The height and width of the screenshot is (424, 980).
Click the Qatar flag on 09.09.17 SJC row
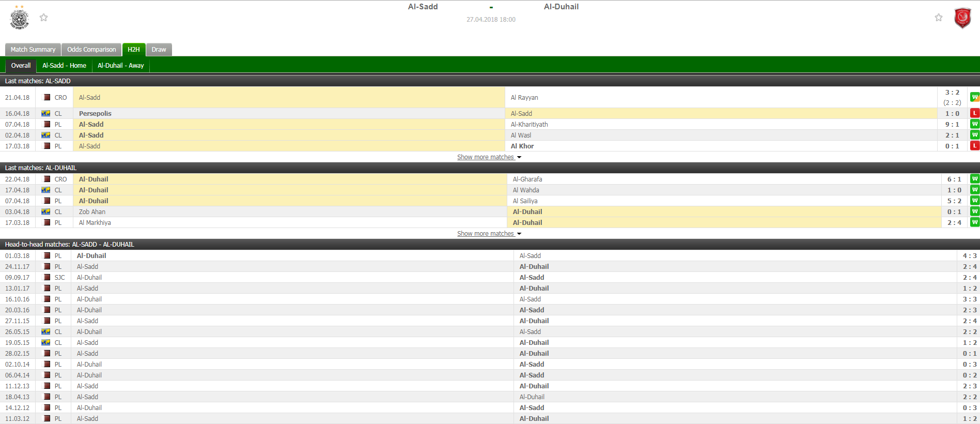pyautogui.click(x=47, y=277)
